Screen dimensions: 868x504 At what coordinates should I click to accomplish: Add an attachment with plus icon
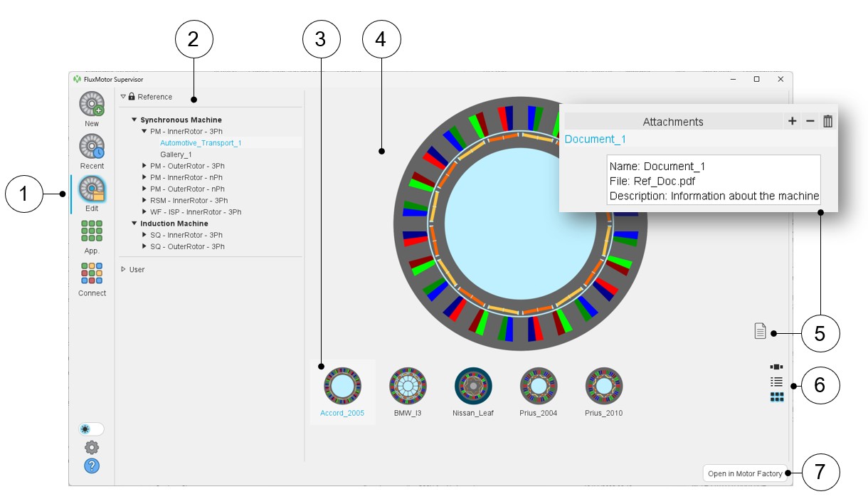pos(792,122)
